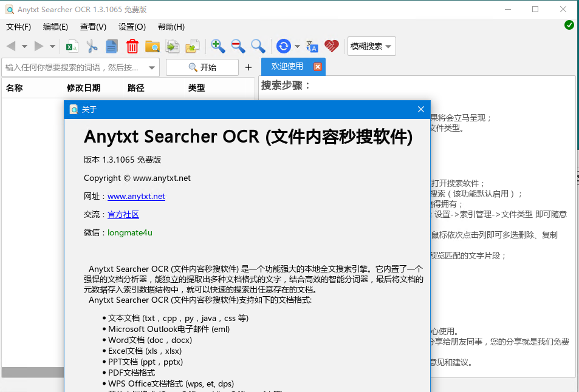Screen dimensions: 579x392
Task: Open the 帮助(H) menu
Action: tap(171, 27)
